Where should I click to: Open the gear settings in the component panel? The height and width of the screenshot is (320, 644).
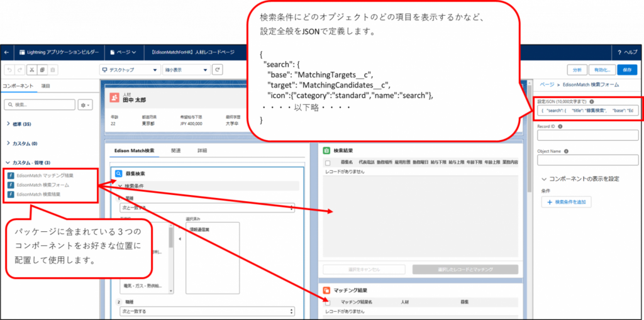[x=85, y=104]
